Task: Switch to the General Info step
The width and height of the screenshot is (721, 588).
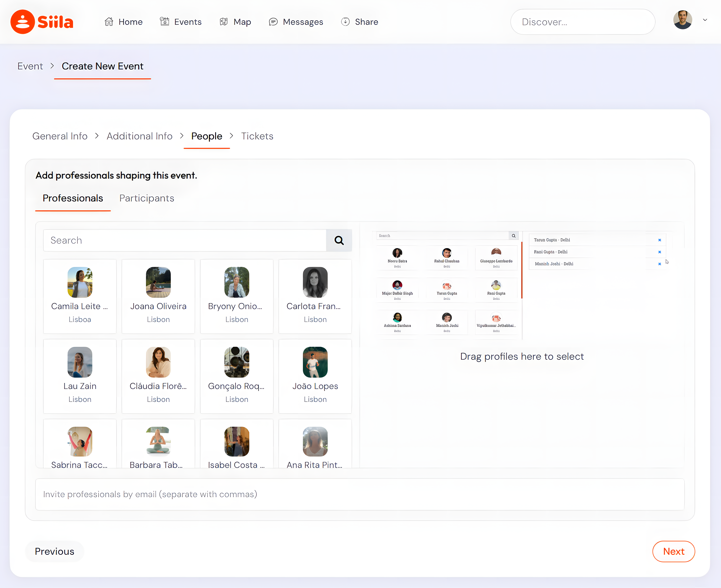Action: 60,136
